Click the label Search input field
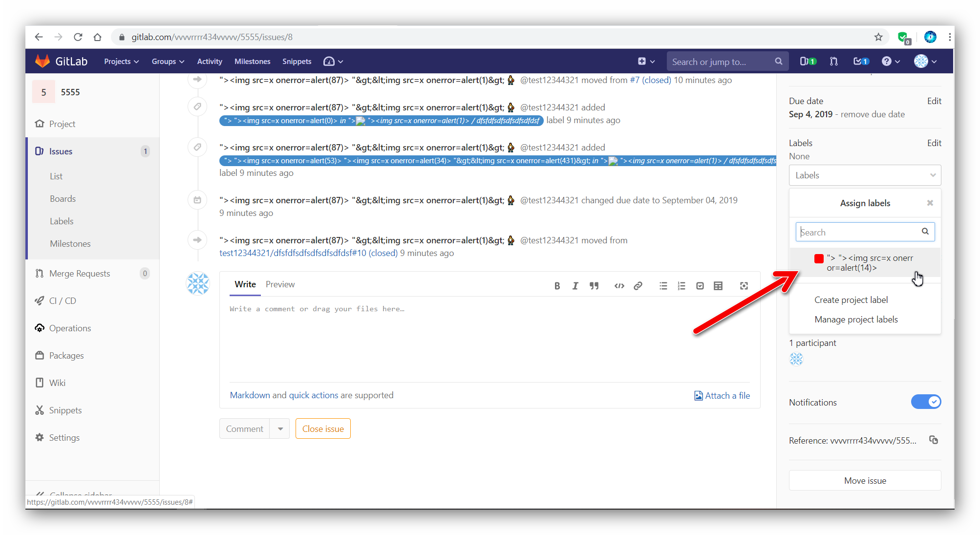The image size is (980, 535). [x=860, y=232]
